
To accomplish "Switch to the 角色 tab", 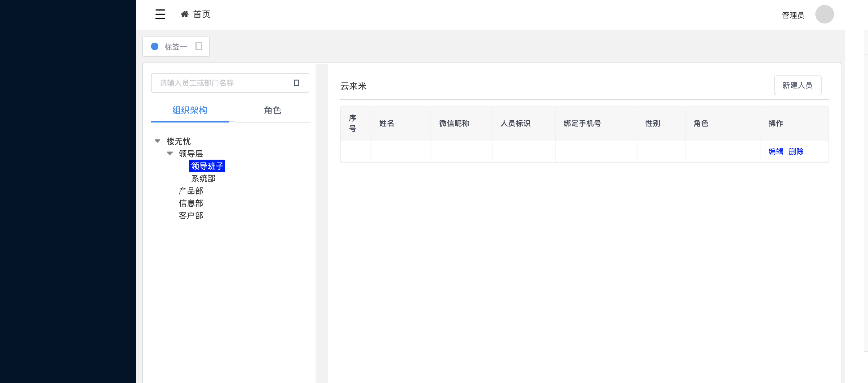I will 272,110.
